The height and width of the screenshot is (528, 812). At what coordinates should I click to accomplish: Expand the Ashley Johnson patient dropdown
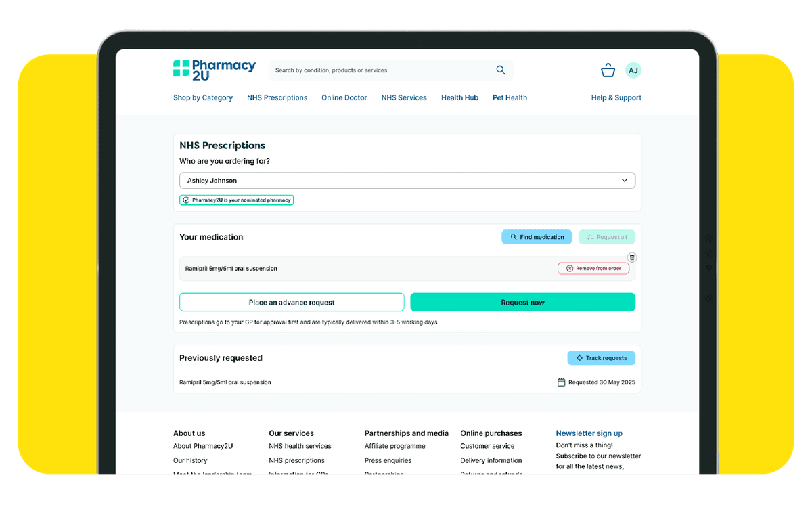tap(407, 181)
